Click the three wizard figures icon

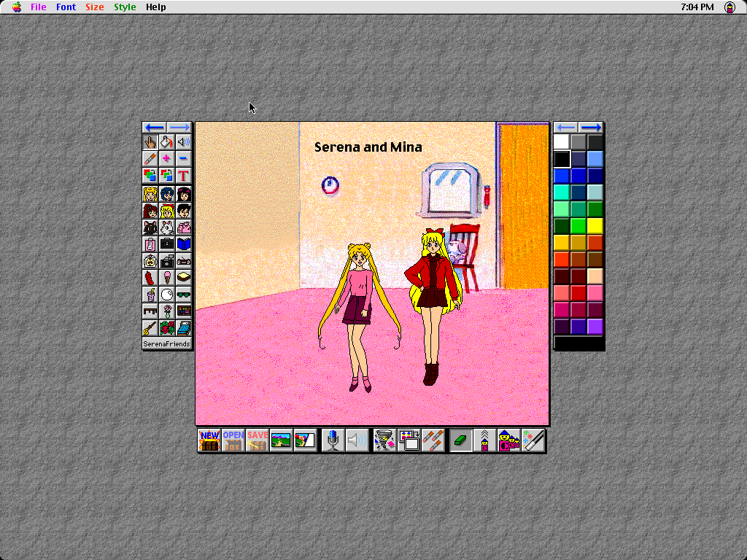(x=508, y=440)
